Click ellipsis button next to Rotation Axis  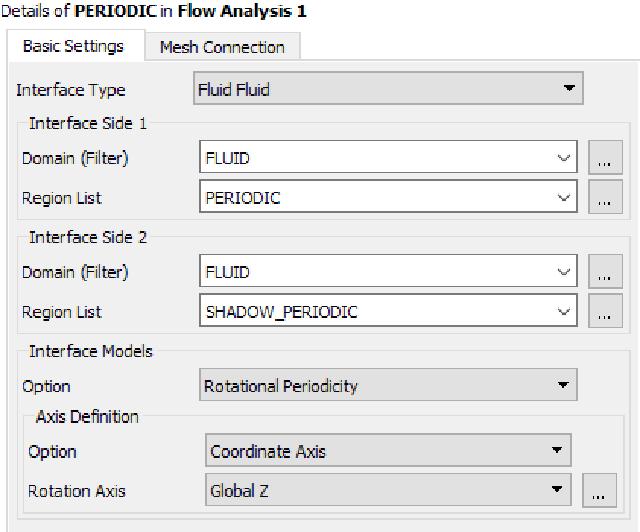(x=597, y=492)
